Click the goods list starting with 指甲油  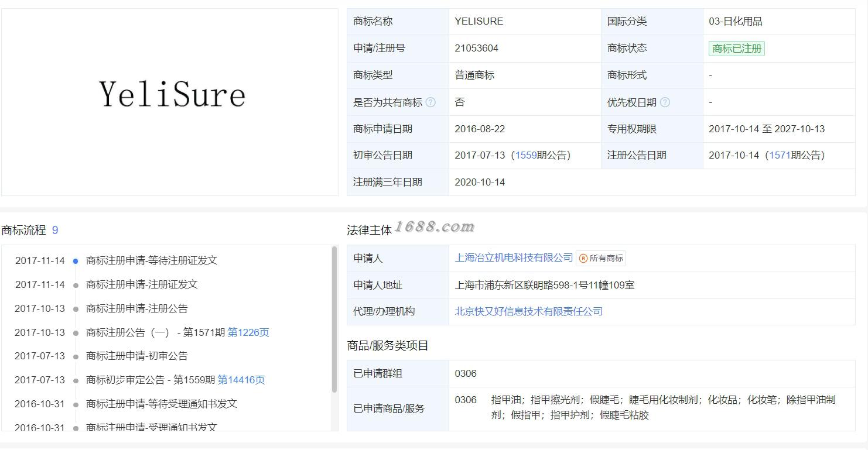pyautogui.click(x=663, y=407)
